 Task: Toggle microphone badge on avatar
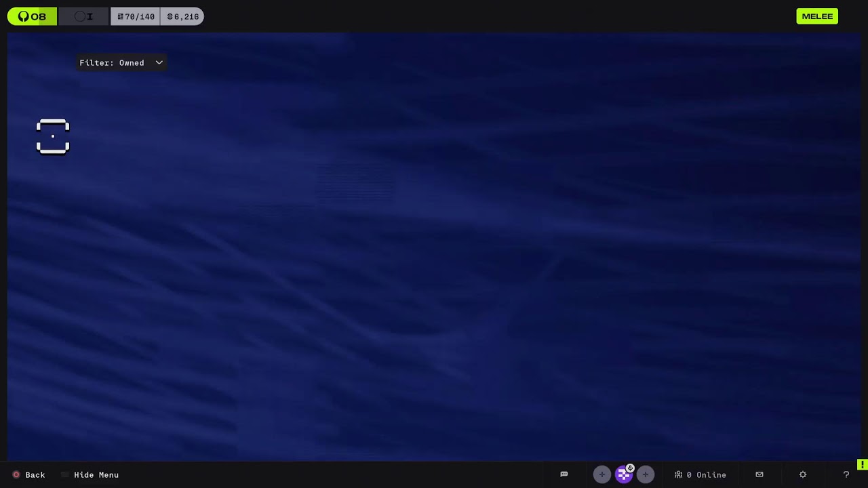pos(630,468)
